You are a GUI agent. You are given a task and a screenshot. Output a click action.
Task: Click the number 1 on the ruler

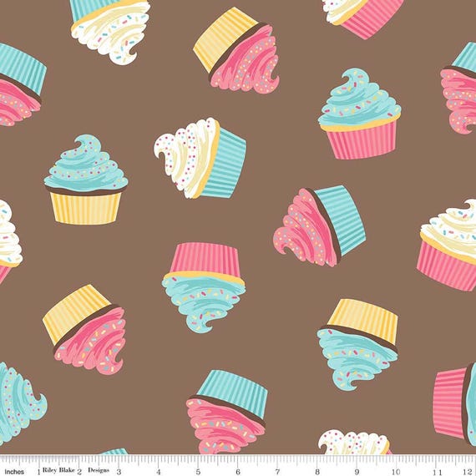click(x=39, y=472)
